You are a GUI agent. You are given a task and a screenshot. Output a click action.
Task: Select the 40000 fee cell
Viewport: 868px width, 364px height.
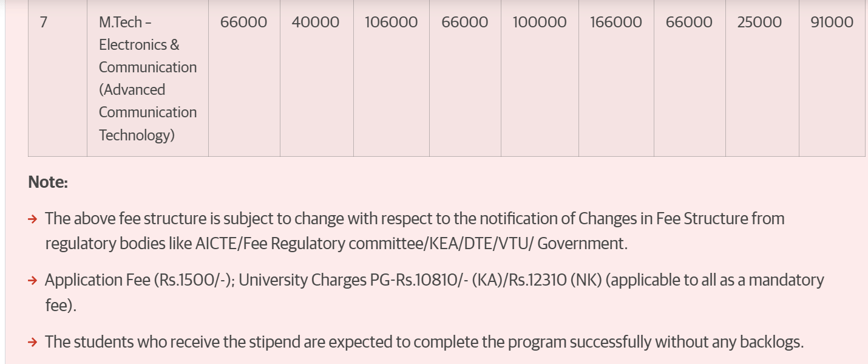[315, 22]
